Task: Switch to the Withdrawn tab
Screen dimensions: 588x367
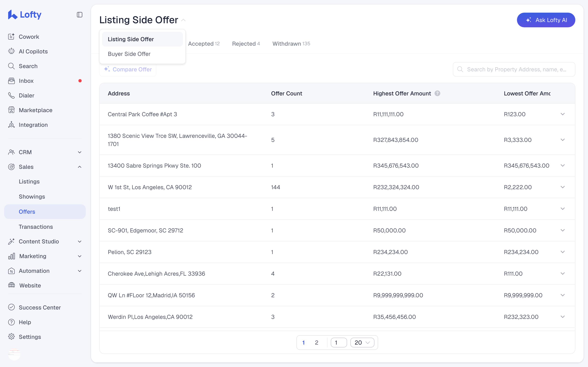Action: (x=291, y=44)
